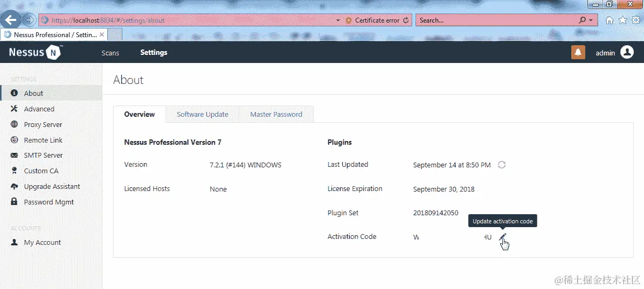Click the Nessus logo in header
Screen dimensions: 644x289
(x=36, y=52)
